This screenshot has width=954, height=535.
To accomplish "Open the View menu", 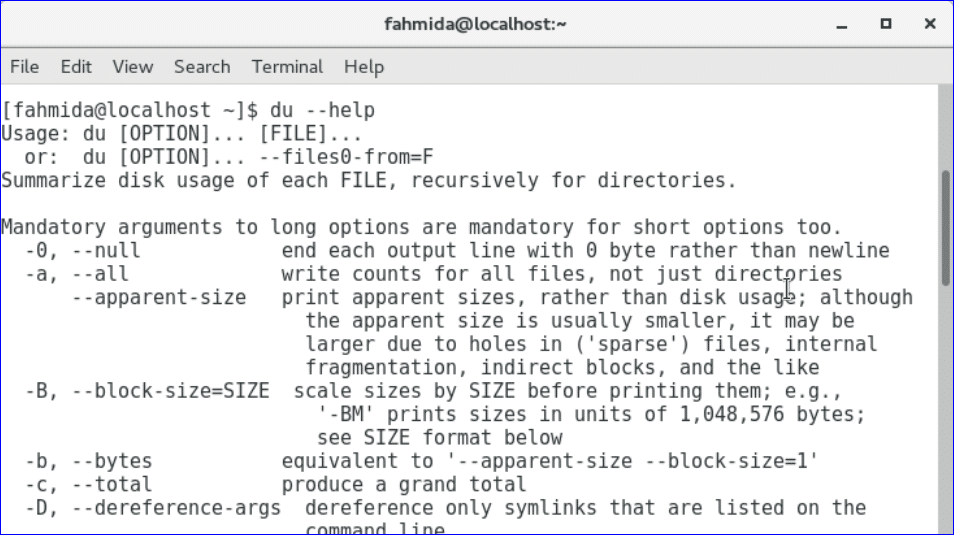I will [x=133, y=67].
